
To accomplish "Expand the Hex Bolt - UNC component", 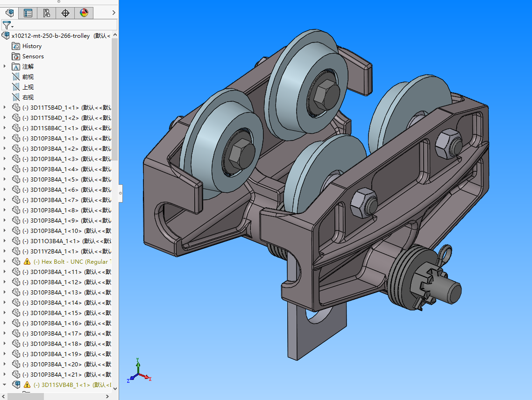I will [4, 261].
